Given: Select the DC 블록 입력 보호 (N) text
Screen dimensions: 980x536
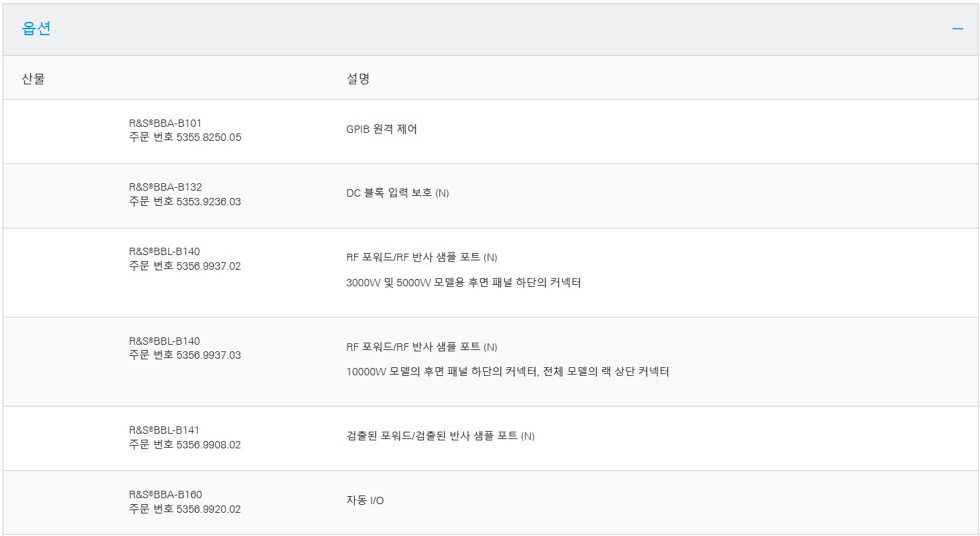Looking at the screenshot, I should [397, 193].
